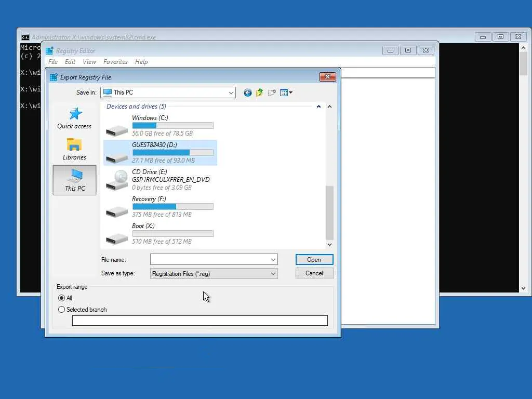The width and height of the screenshot is (532, 399).
Task: Click the Registry Editor title bar icon
Action: (x=49, y=51)
